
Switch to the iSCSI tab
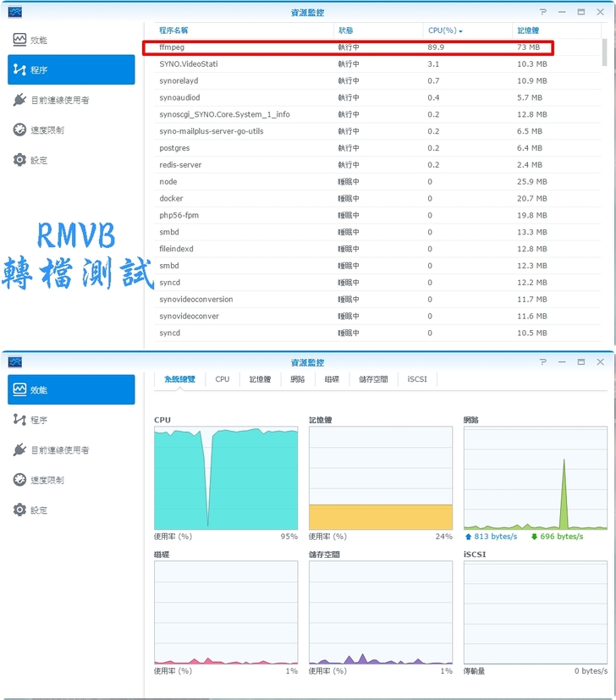coord(417,379)
